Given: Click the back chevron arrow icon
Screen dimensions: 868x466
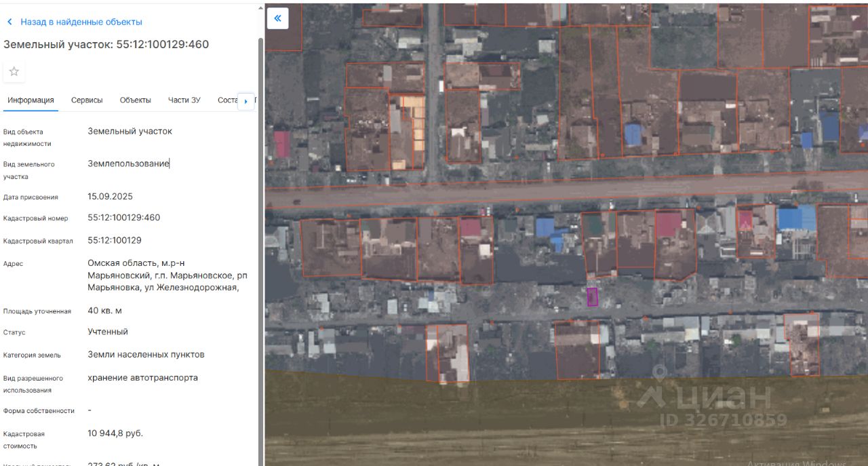Looking at the screenshot, I should coord(9,22).
